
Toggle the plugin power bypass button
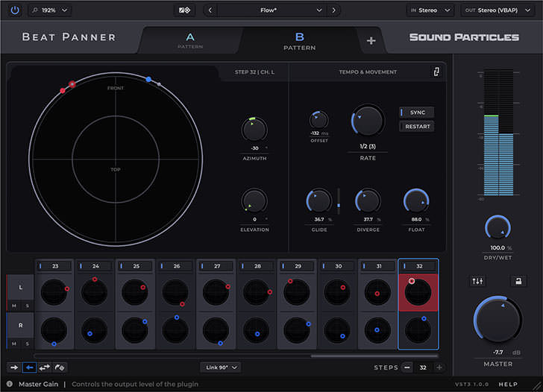tap(15, 10)
